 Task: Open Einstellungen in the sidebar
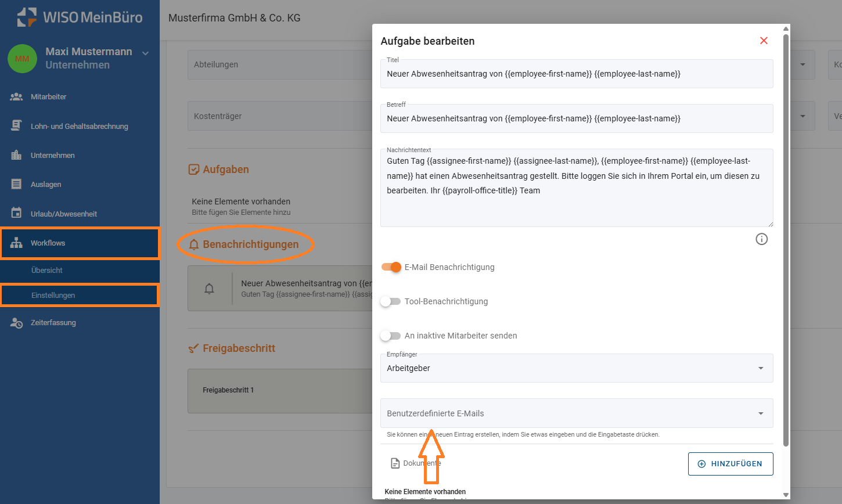tap(53, 296)
